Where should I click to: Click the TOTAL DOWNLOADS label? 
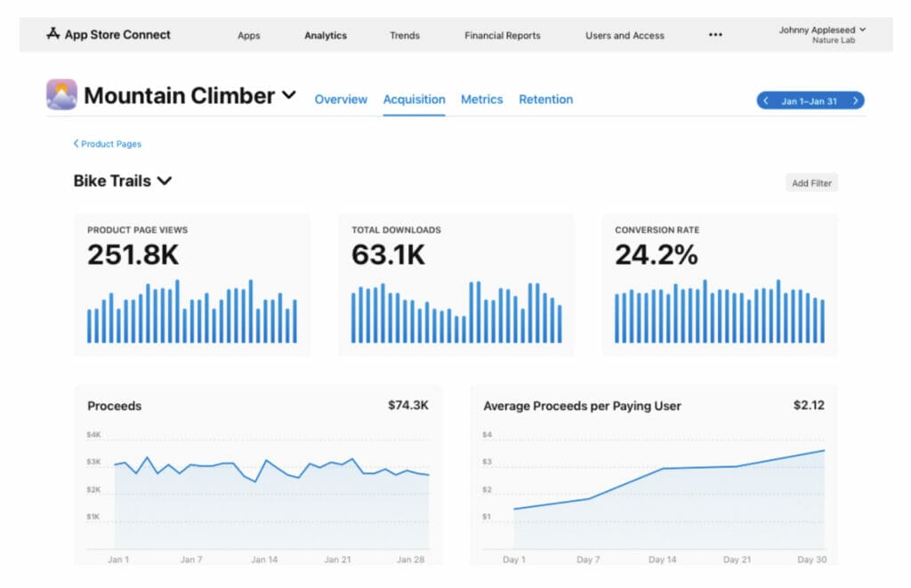[x=396, y=230]
